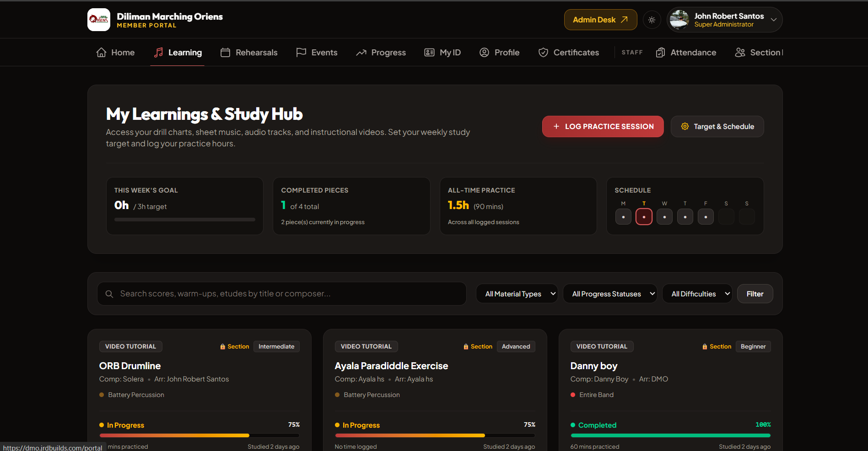Click the user avatar photo
This screenshot has width=868, height=451.
679,20
